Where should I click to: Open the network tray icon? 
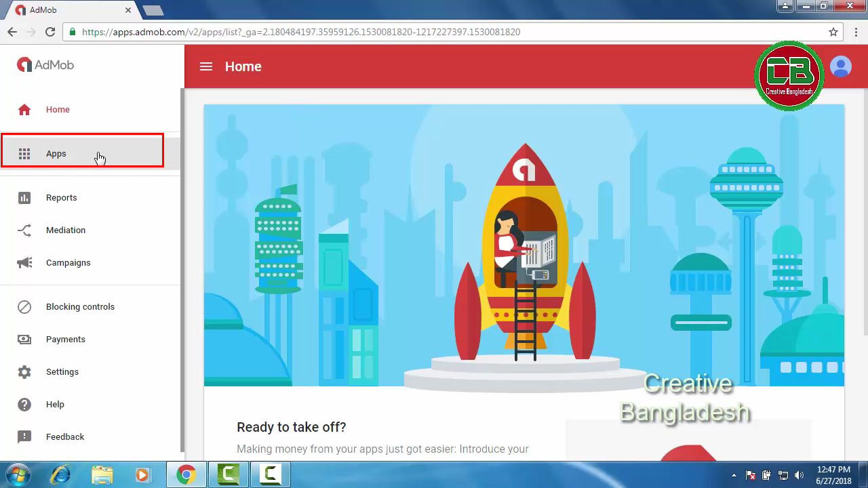point(783,475)
